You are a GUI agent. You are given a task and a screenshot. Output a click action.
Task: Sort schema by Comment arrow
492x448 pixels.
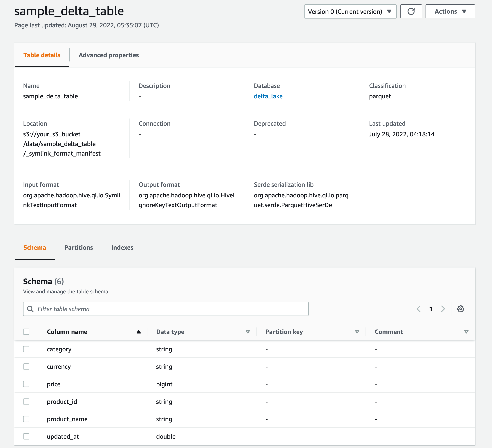point(466,332)
